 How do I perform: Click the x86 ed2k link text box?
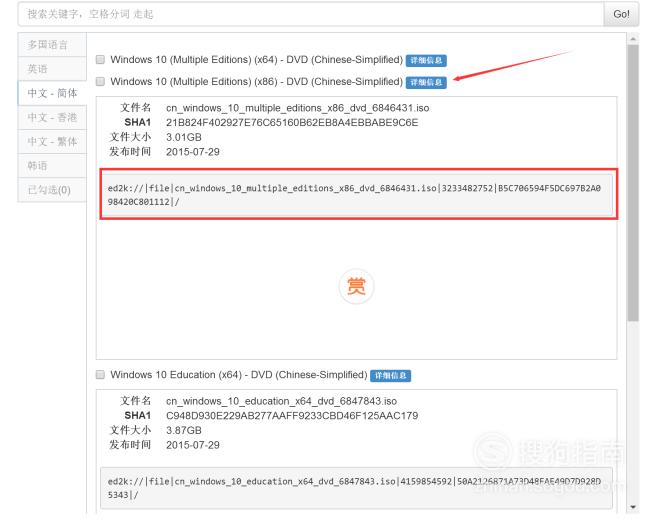(x=357, y=195)
